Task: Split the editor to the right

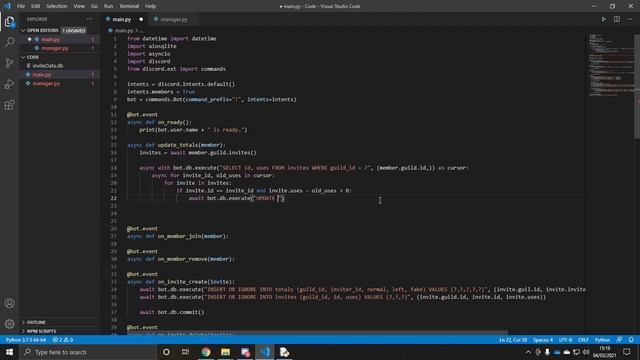Action: 617,19
